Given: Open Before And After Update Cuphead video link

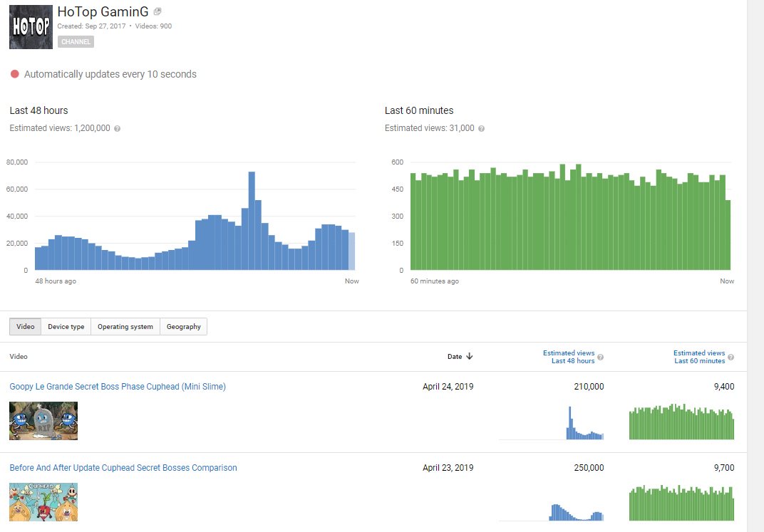Looking at the screenshot, I should click(123, 468).
